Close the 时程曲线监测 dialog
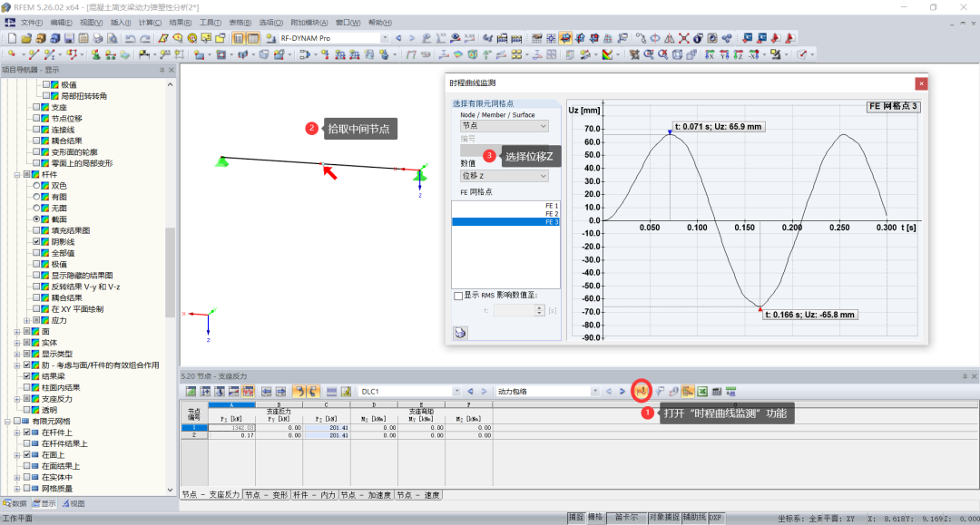Screen dimensions: 980x525 tap(921, 83)
